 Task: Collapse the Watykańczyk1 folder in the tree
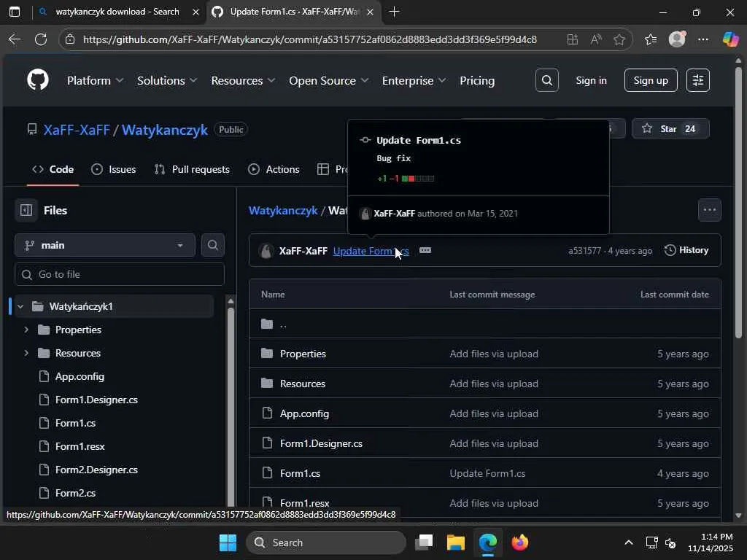[20, 306]
